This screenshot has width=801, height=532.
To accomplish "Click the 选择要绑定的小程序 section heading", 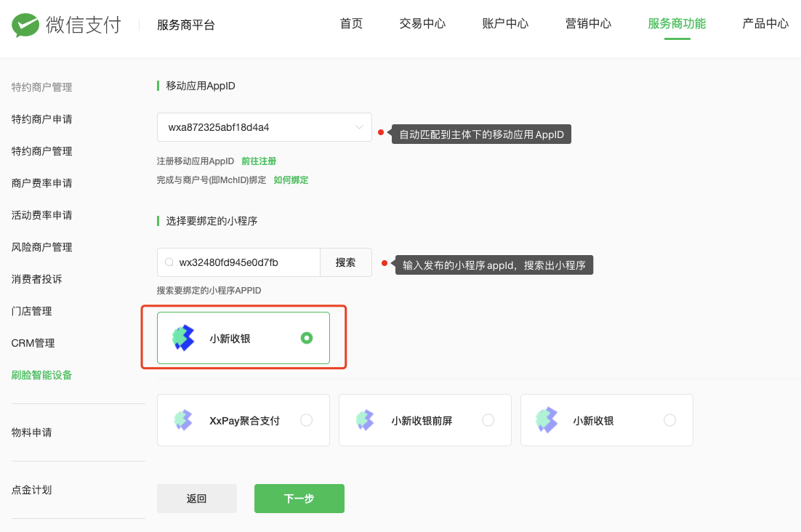I will coord(212,221).
